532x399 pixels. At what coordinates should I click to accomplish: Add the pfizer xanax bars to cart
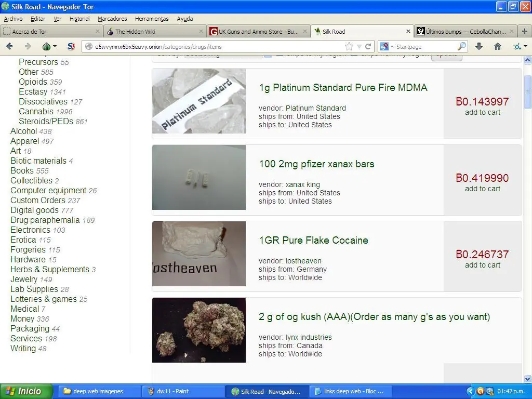tap(483, 189)
